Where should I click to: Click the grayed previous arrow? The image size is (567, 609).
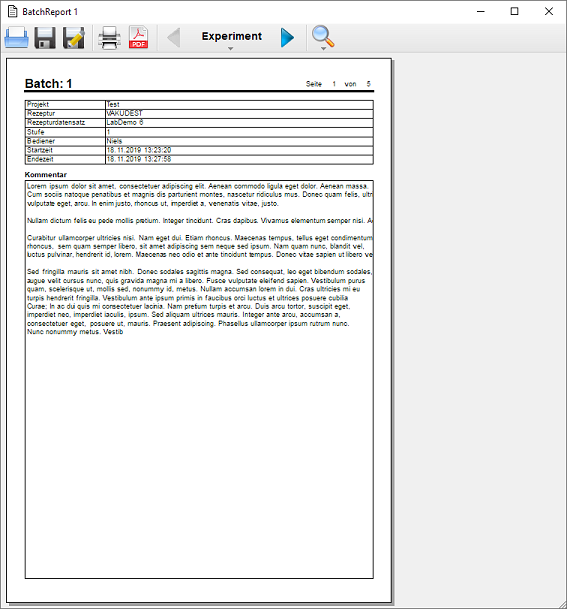(x=174, y=38)
